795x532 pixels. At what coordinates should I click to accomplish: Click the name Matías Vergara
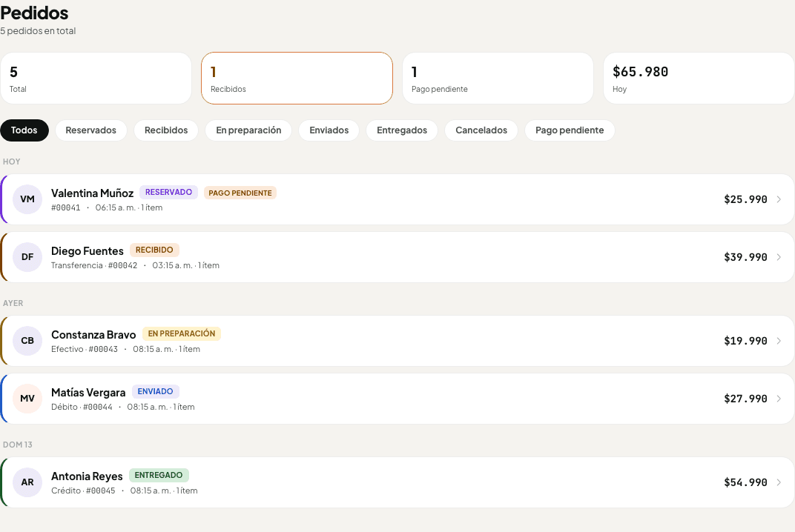pyautogui.click(x=88, y=392)
